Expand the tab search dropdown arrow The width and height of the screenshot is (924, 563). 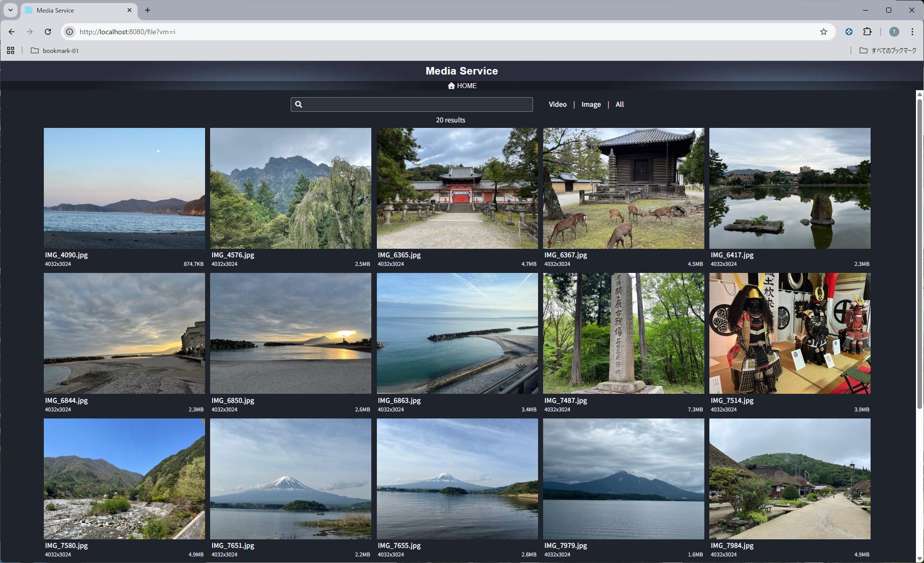click(10, 10)
